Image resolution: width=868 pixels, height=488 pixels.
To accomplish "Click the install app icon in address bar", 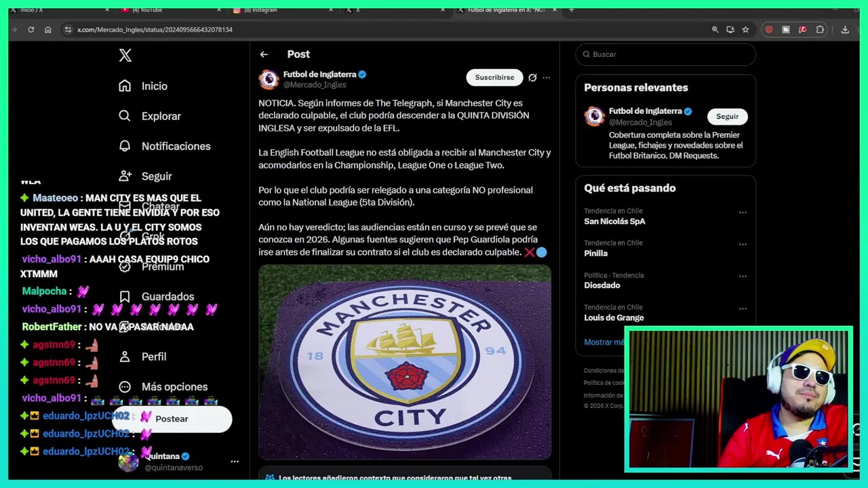I will tap(730, 30).
